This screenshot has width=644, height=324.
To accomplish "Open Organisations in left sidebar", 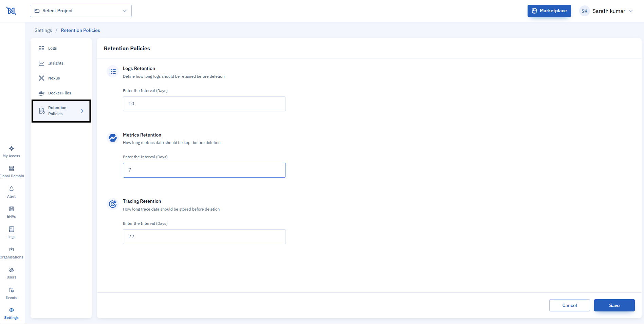I will click(x=12, y=253).
